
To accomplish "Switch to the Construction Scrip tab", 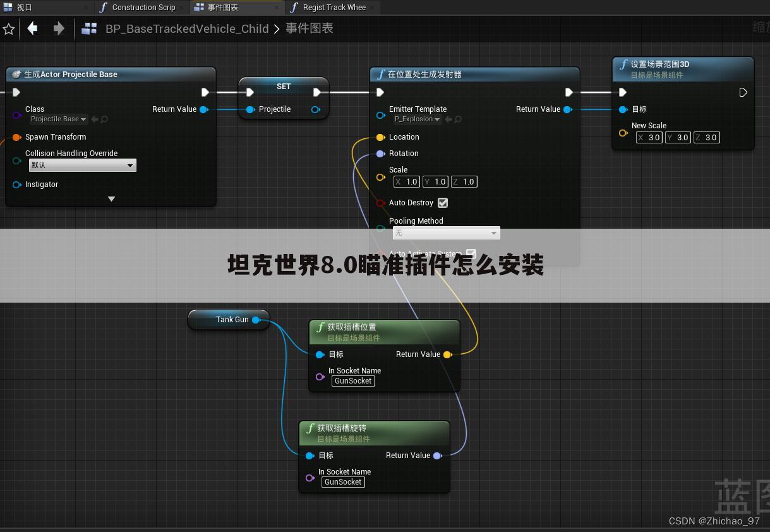I will tap(143, 8).
